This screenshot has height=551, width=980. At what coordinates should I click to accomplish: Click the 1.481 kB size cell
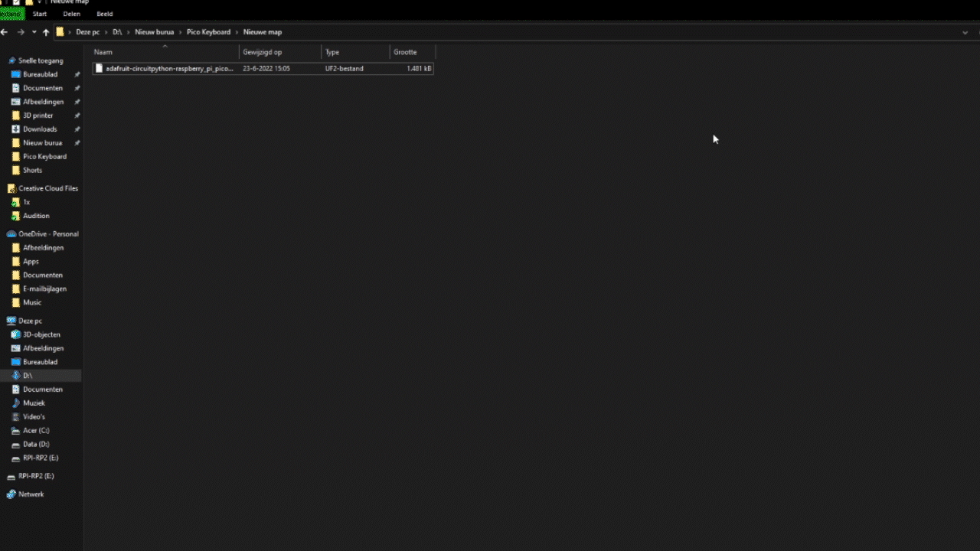point(420,68)
